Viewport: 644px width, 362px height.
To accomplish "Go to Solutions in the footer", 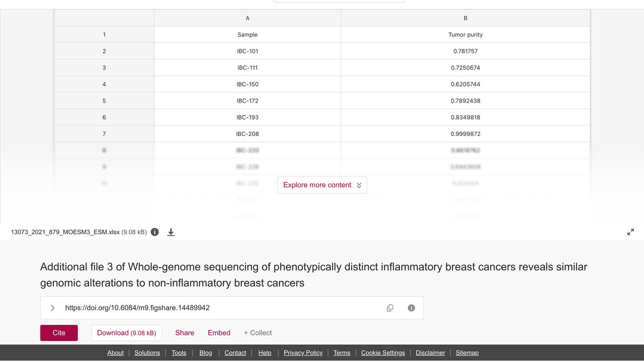I will coord(147,353).
